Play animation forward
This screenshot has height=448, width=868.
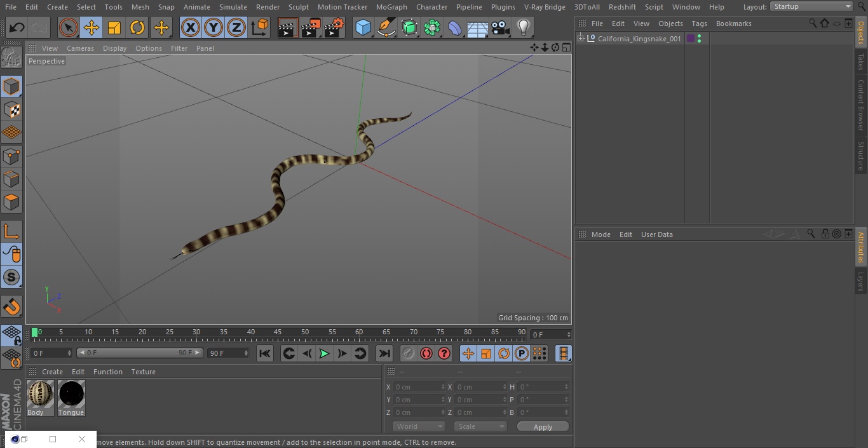tap(324, 353)
